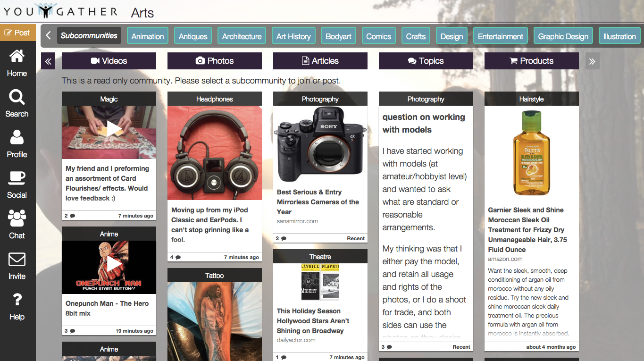
Task: Open the Best Mirrorless Cameras article link
Action: [318, 202]
